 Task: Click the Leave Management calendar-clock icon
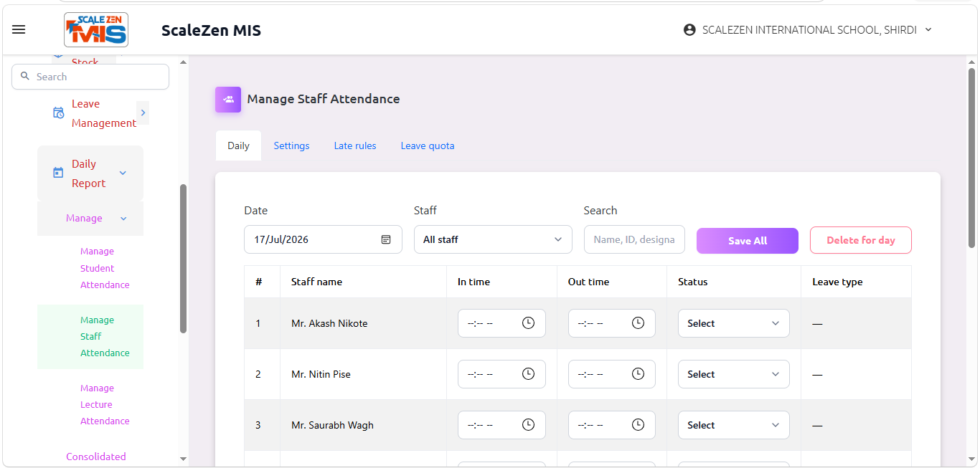pos(59,113)
